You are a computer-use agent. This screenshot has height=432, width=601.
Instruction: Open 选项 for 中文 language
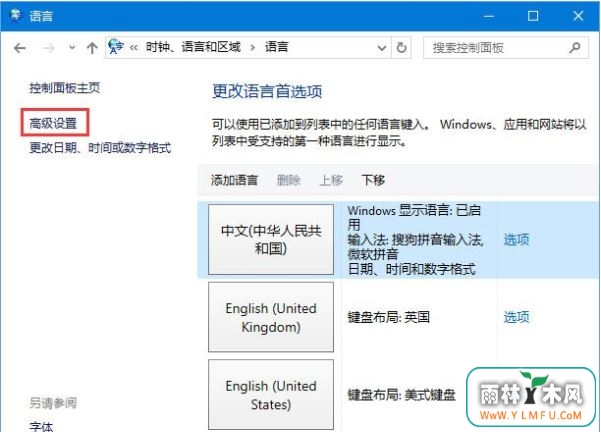pos(516,240)
